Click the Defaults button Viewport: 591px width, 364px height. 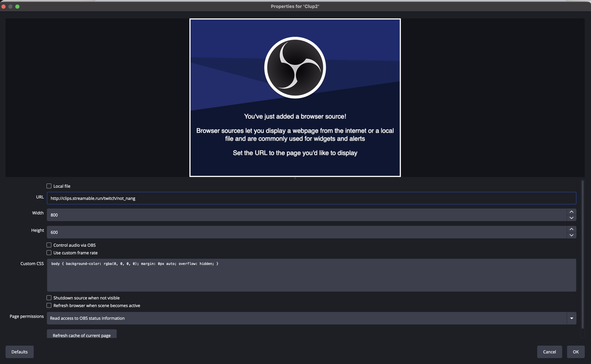tap(19, 352)
